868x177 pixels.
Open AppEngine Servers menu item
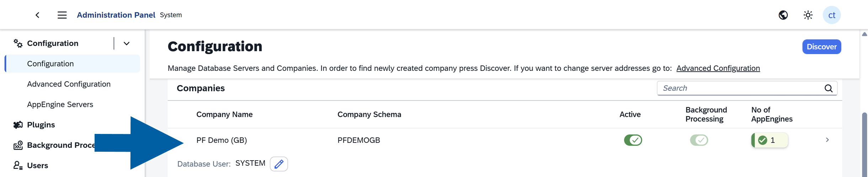(60, 104)
